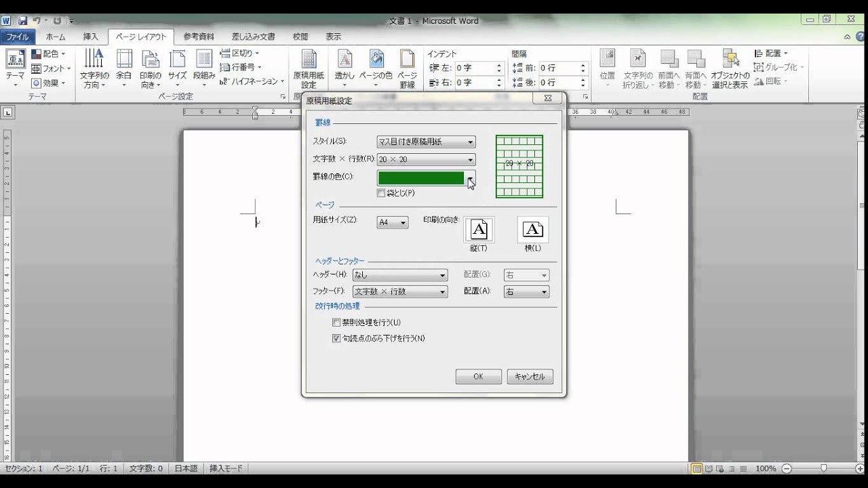Toggle the 袋とじ(P) checkbox
The image size is (868, 488).
(x=381, y=193)
